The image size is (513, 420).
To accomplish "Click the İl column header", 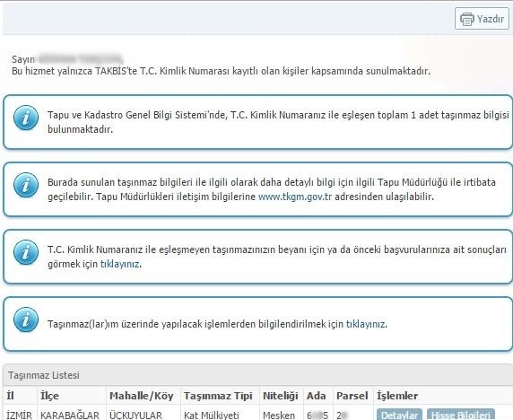I will coord(11,396).
